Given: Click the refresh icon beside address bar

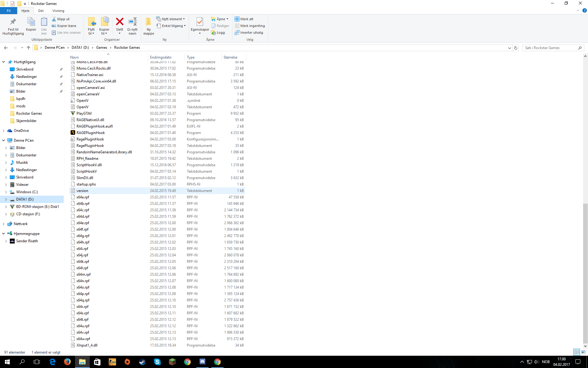Looking at the screenshot, I should (x=516, y=48).
